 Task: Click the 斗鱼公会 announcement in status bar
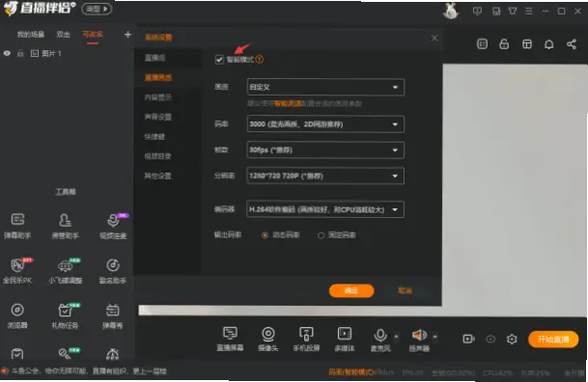tap(89, 371)
